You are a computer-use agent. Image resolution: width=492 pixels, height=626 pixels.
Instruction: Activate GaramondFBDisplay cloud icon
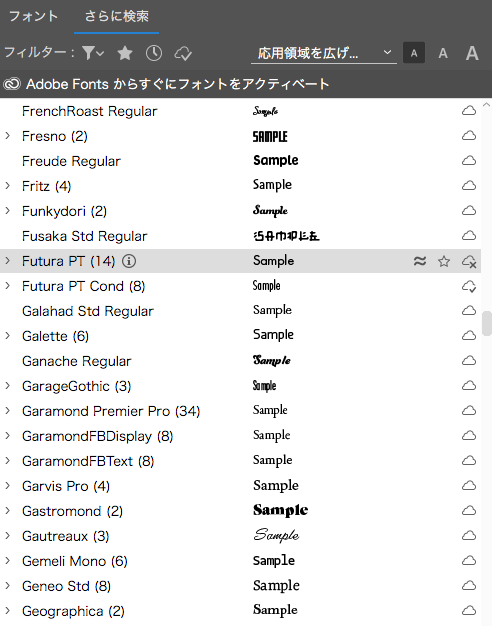point(469,436)
